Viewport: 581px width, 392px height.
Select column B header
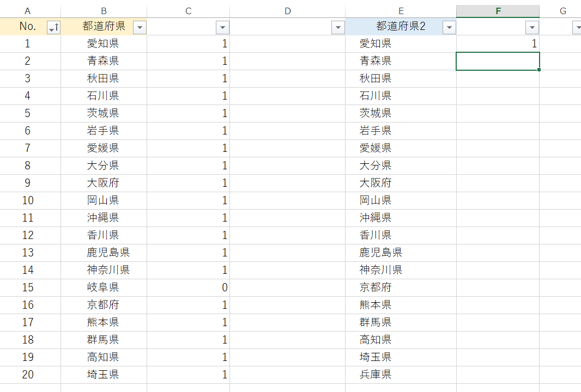tap(104, 11)
